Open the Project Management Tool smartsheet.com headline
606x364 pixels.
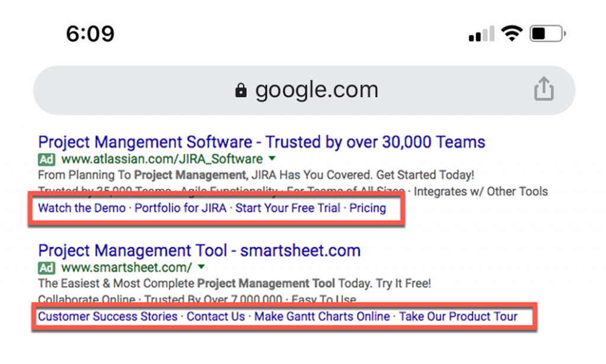pos(199,250)
